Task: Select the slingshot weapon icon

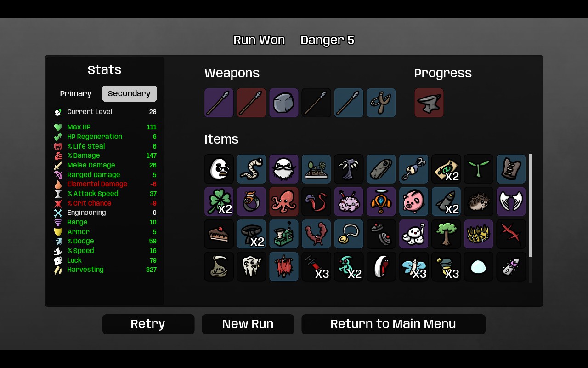Action: pyautogui.click(x=381, y=103)
